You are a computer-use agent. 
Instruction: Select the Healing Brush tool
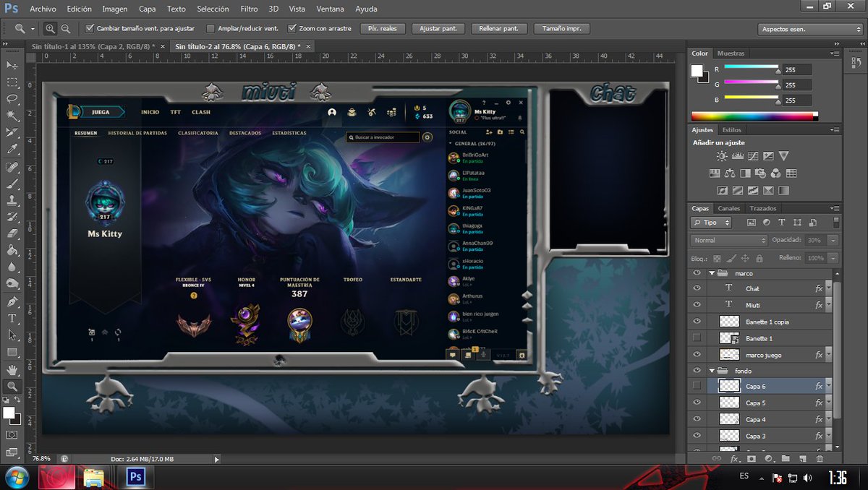(12, 167)
